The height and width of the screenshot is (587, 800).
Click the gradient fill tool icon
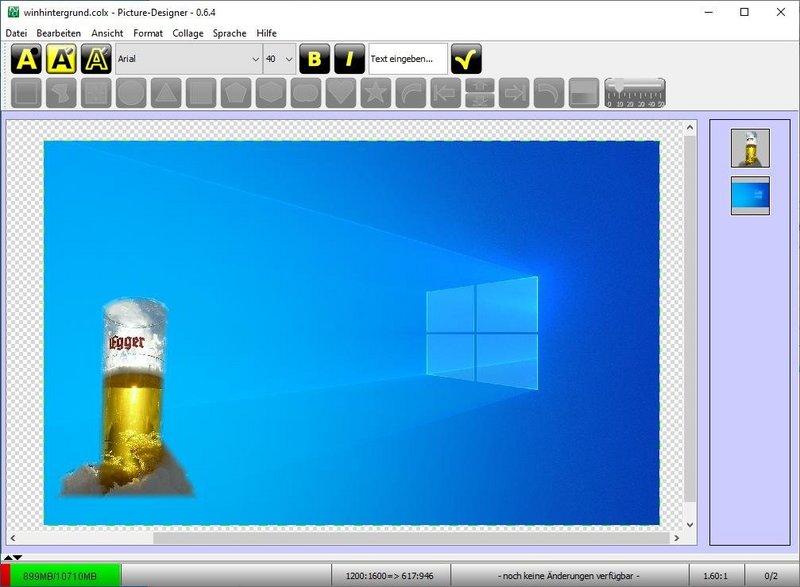[584, 93]
